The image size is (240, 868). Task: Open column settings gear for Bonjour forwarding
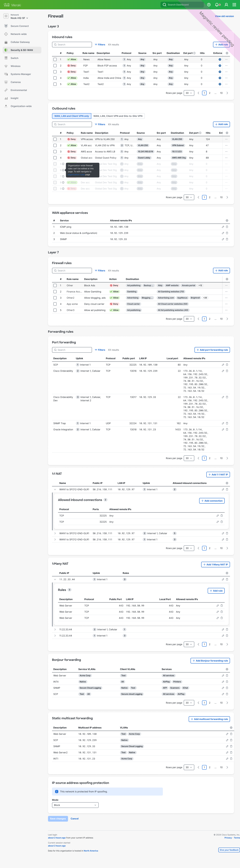pyautogui.click(x=227, y=669)
